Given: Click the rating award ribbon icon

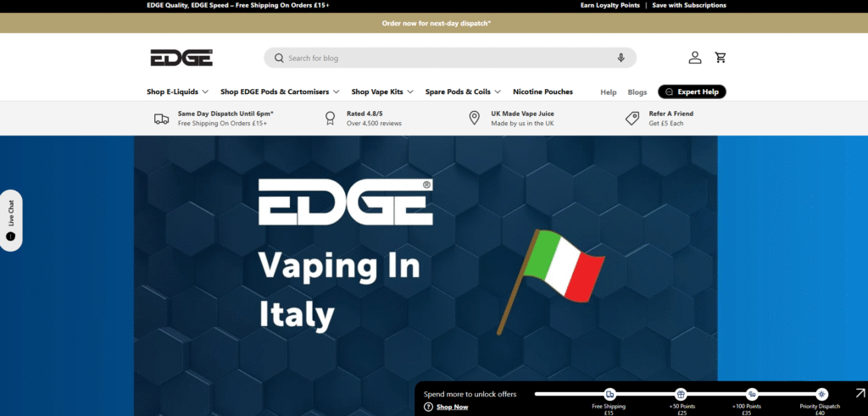Looking at the screenshot, I should [331, 119].
